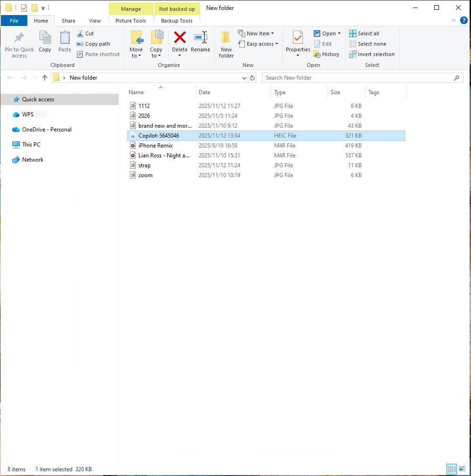Image resolution: width=471 pixels, height=476 pixels.
Task: Click Select all in the ribbon
Action: [x=364, y=33]
